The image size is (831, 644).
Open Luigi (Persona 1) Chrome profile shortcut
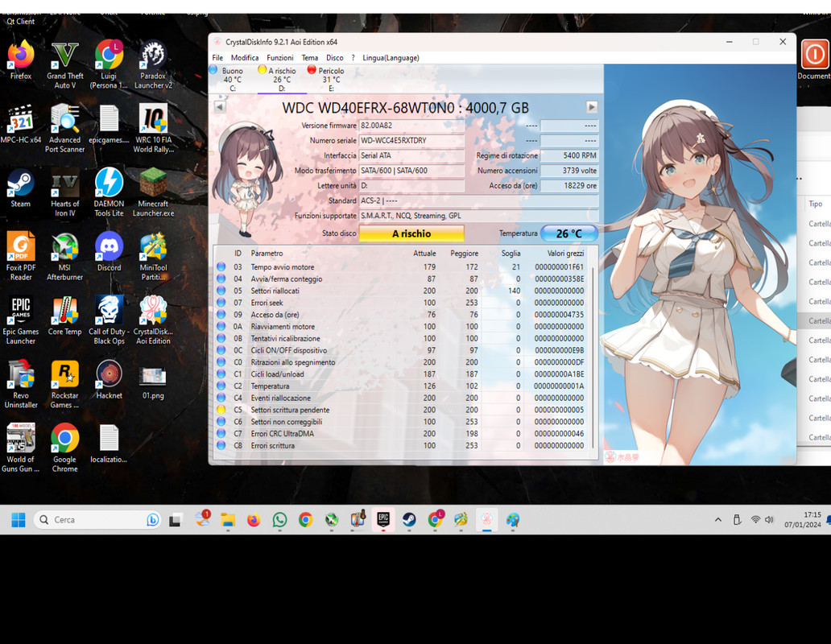click(x=109, y=64)
